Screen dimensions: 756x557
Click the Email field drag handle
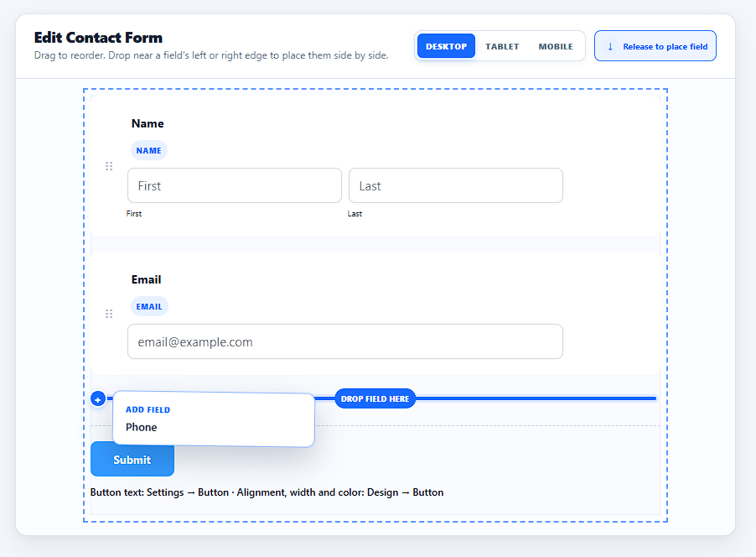tap(109, 314)
